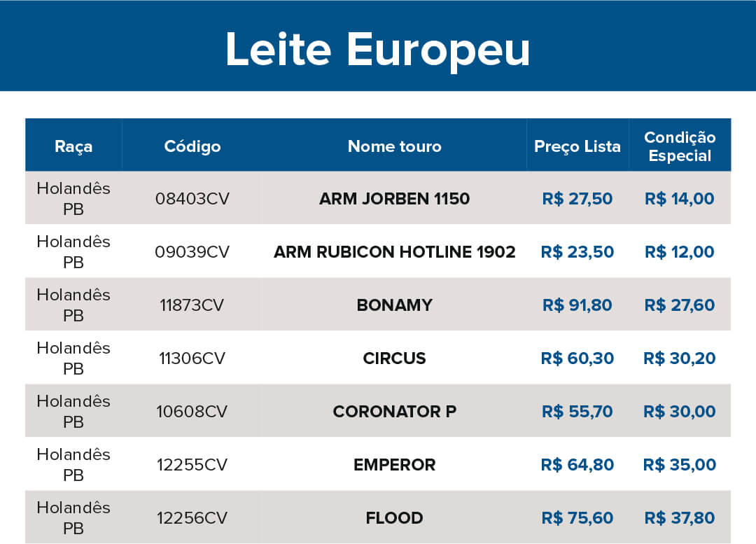Click list price R$ 60,30
This screenshot has width=756, height=544.
[x=577, y=358]
